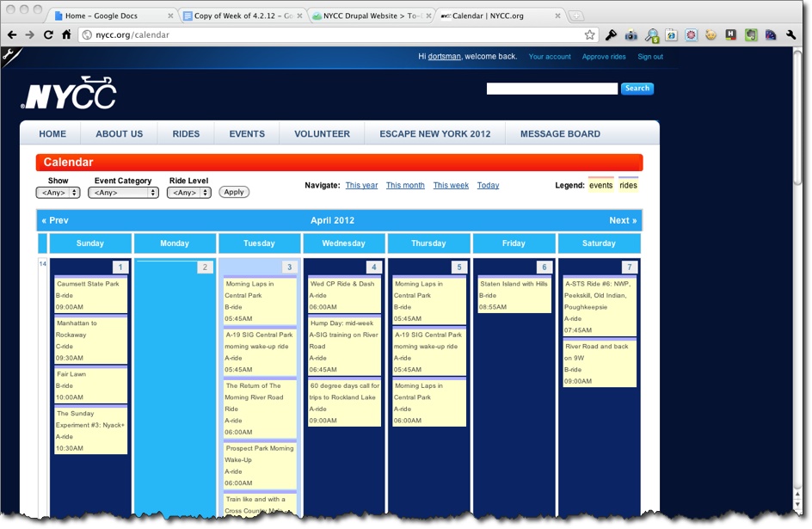Open the Event Category dropdown

tap(123, 193)
